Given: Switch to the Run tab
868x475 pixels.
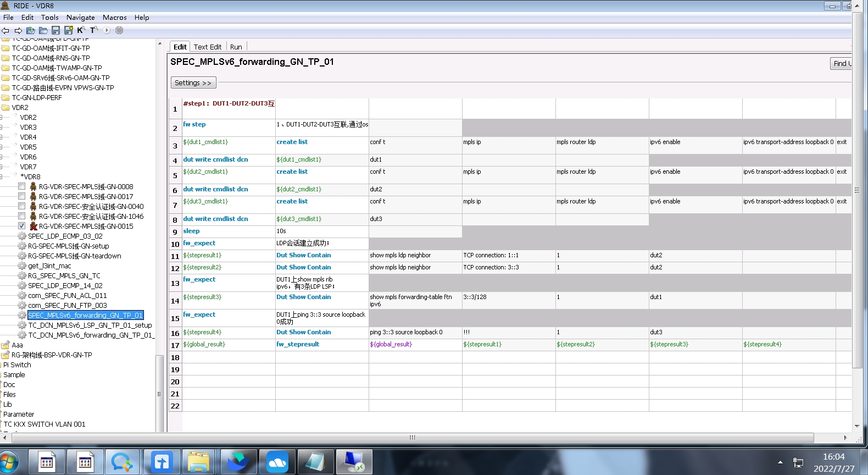Looking at the screenshot, I should click(x=236, y=47).
